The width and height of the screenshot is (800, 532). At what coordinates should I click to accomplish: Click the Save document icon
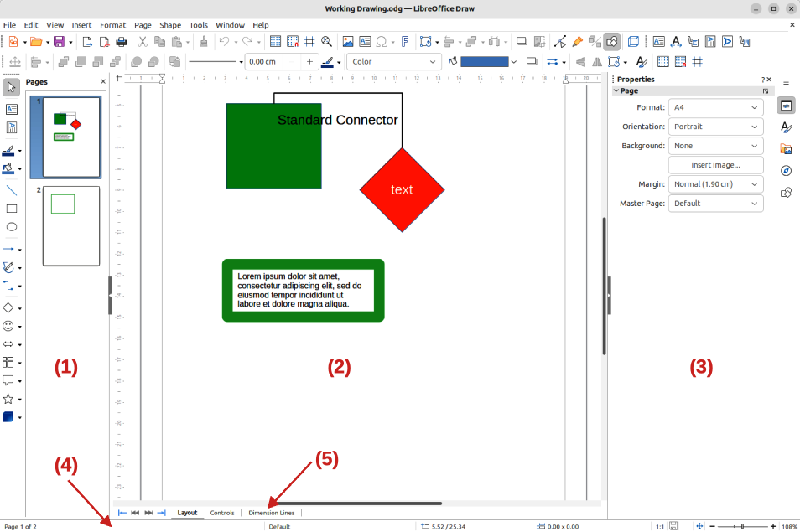click(x=60, y=42)
